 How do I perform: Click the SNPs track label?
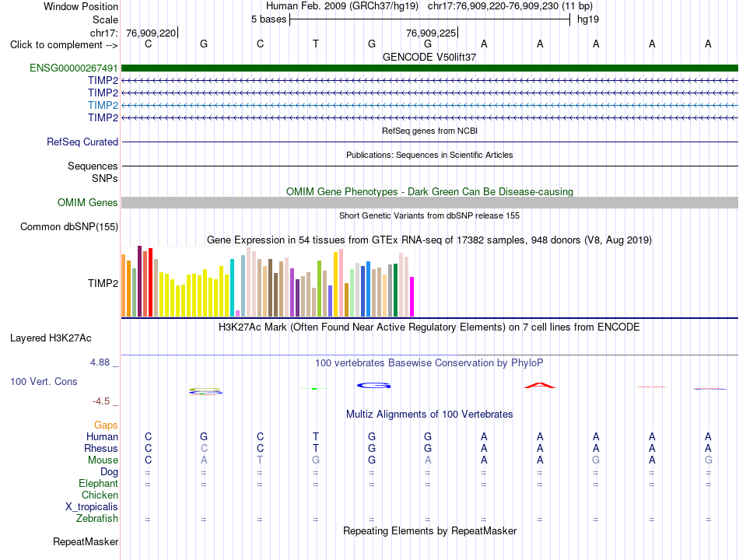pos(105,179)
